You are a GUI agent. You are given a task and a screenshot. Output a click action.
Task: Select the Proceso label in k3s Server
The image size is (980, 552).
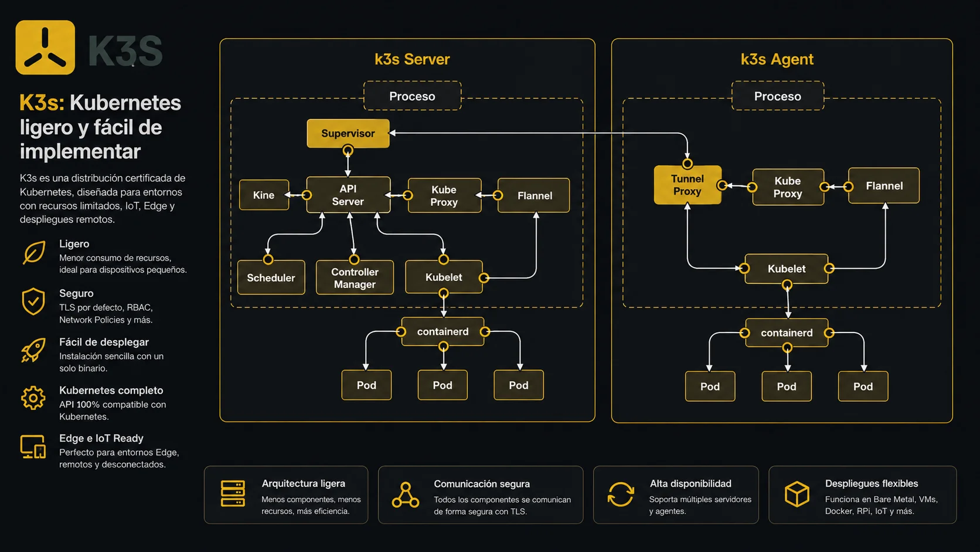(412, 96)
